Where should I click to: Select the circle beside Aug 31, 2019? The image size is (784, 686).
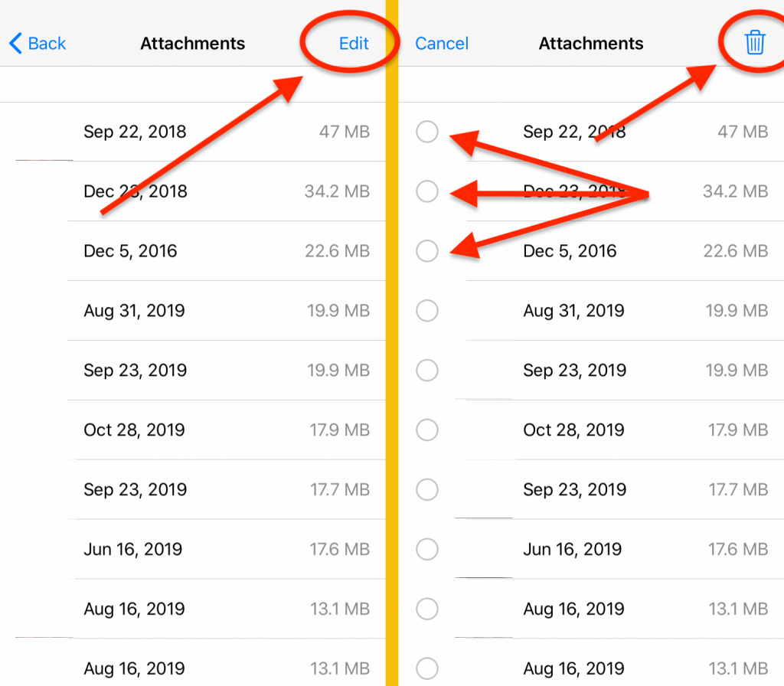pos(427,311)
